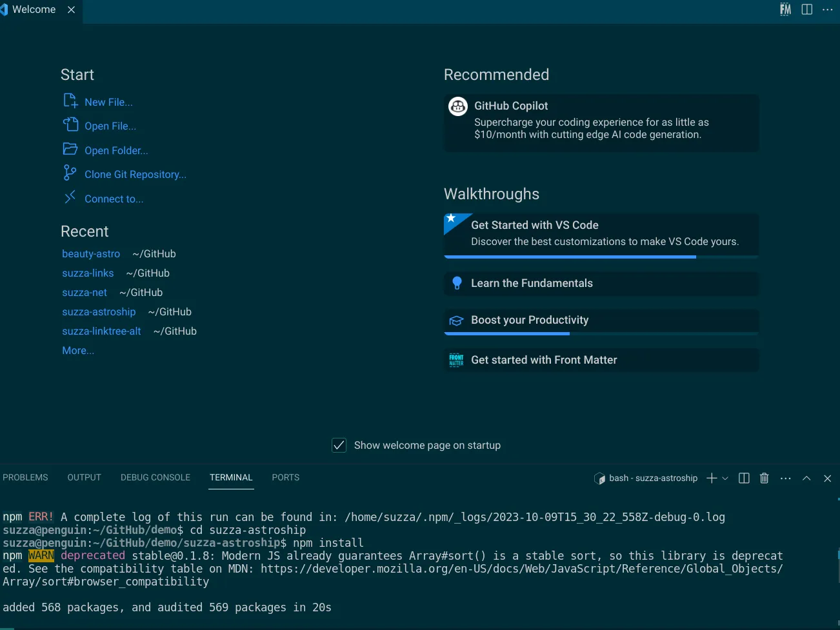The width and height of the screenshot is (840, 630).
Task: Click the Open Folder icon
Action: click(x=70, y=149)
